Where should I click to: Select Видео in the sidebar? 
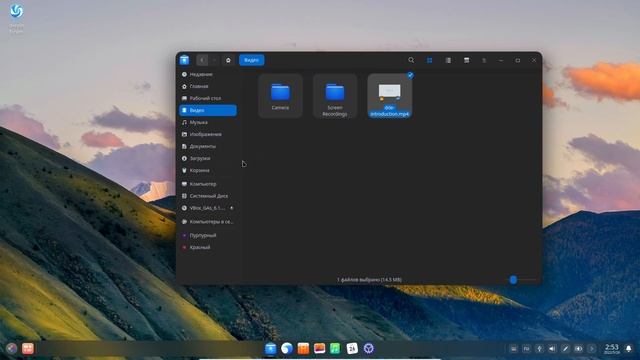208,110
